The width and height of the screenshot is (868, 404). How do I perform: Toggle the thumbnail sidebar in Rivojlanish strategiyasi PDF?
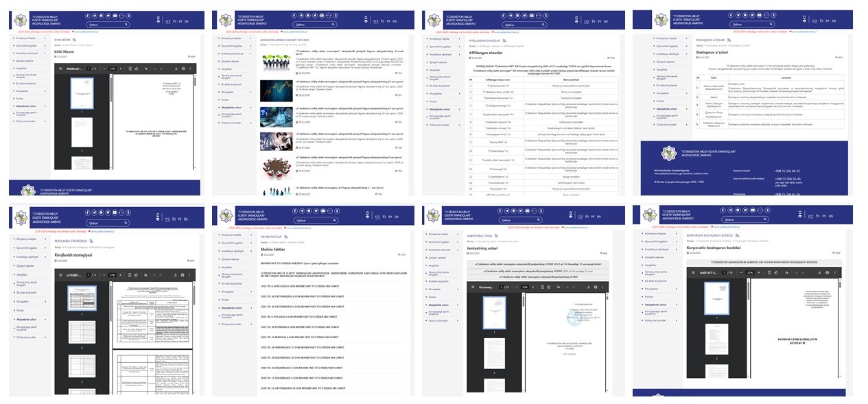point(60,274)
